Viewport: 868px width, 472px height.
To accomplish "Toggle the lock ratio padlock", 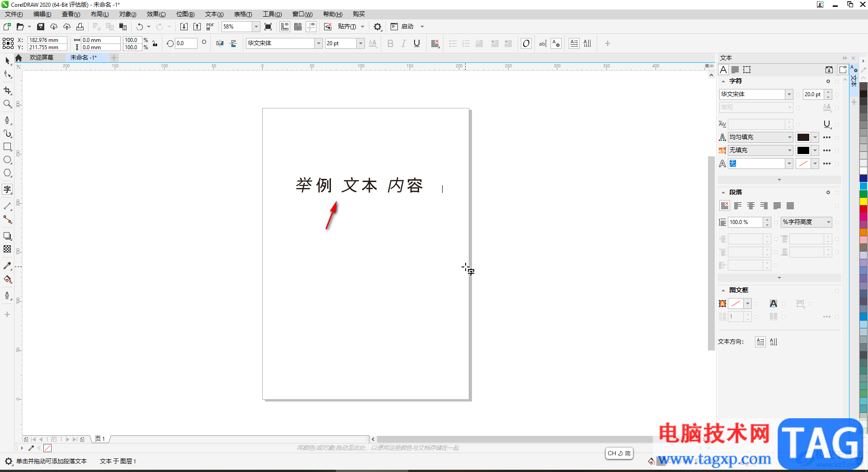I will (155, 43).
